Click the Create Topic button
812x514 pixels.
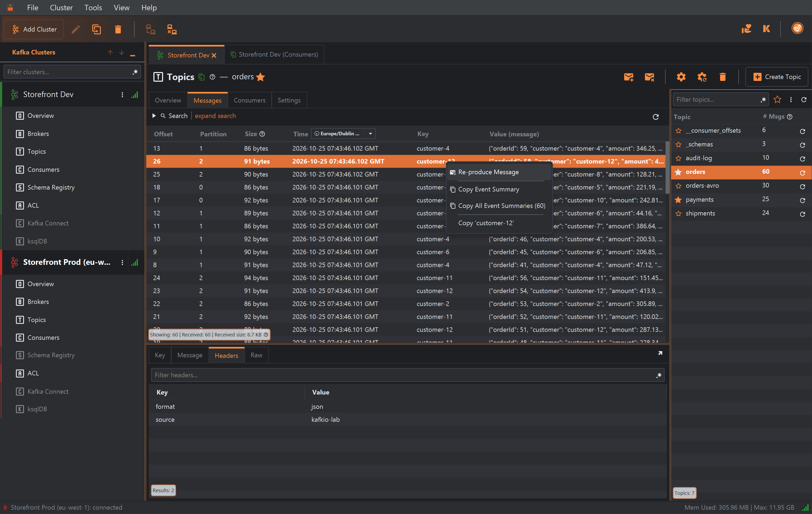coord(777,77)
